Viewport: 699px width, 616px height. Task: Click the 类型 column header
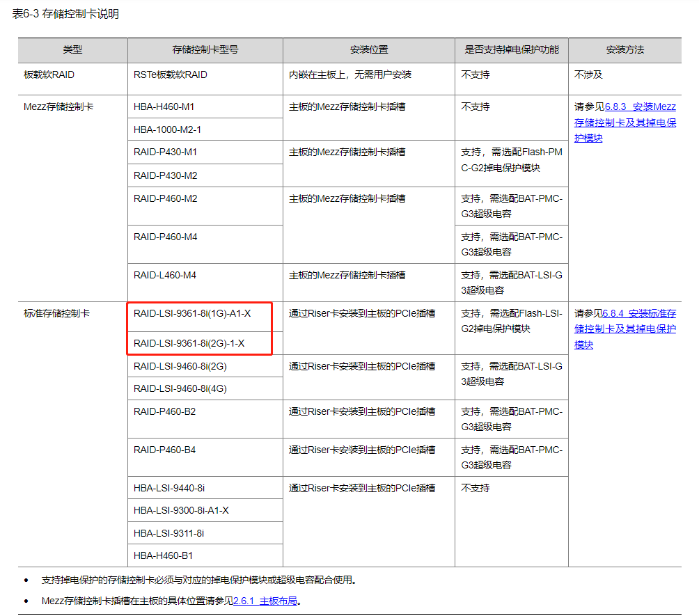point(72,49)
